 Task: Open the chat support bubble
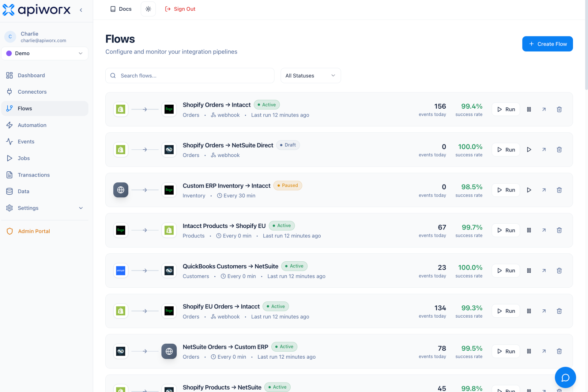pyautogui.click(x=565, y=377)
